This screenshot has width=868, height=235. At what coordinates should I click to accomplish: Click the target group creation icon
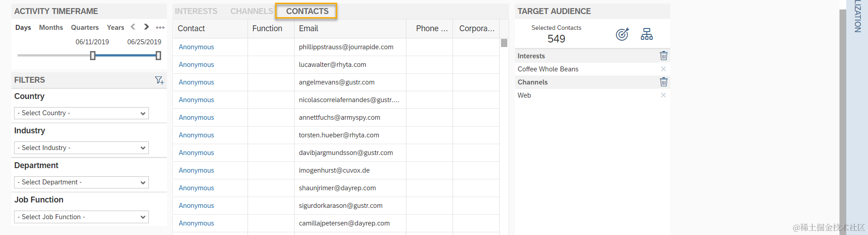(x=622, y=34)
